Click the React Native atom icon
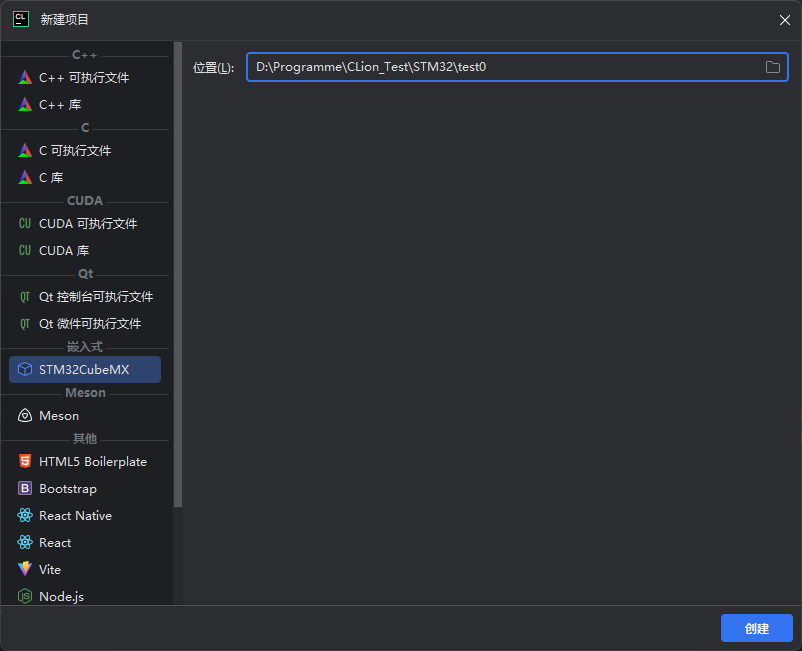 coord(25,515)
